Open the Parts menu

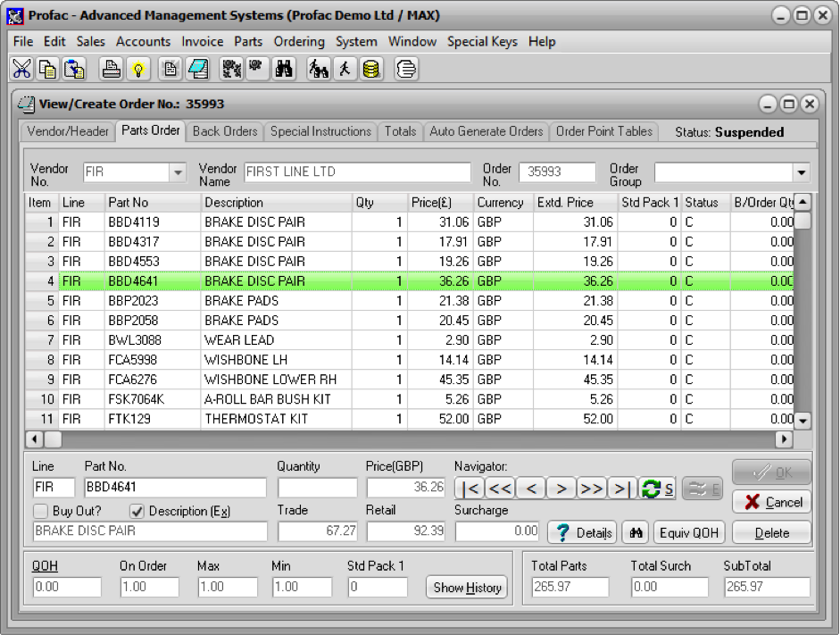tap(248, 42)
